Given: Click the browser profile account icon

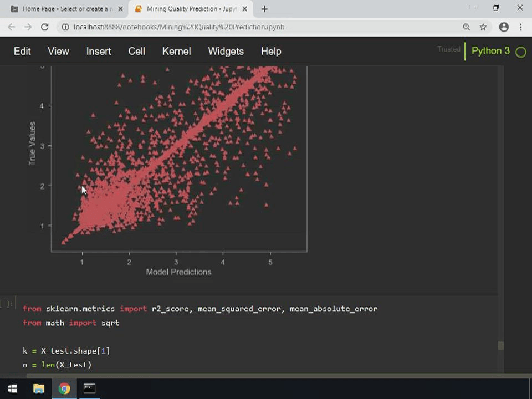Looking at the screenshot, I should point(503,27).
